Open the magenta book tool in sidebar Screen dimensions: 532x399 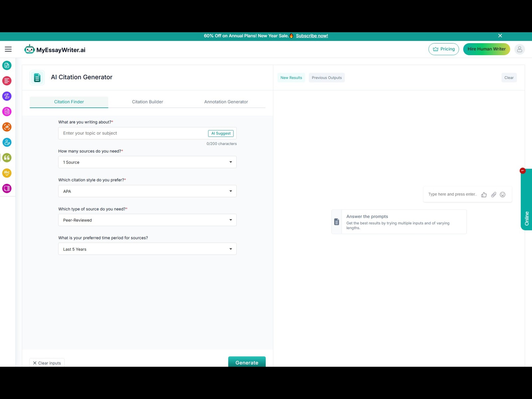7,189
